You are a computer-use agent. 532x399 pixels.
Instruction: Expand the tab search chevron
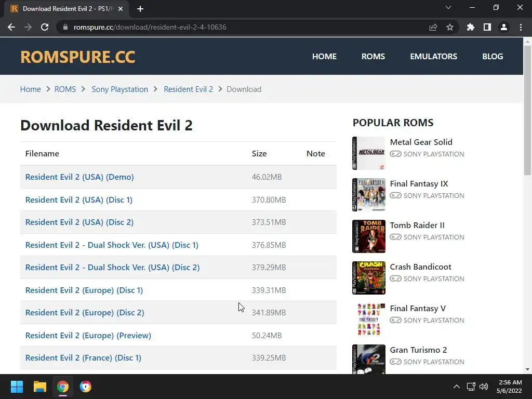coord(448,7)
